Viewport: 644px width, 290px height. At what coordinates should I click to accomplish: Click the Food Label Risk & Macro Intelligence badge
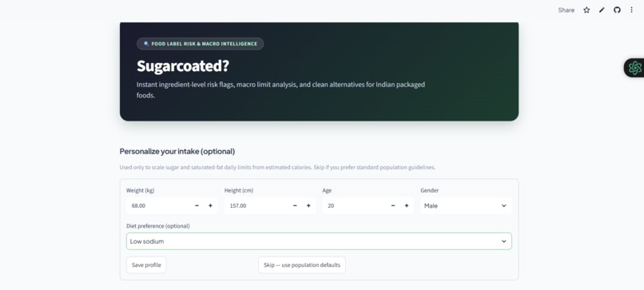point(200,44)
